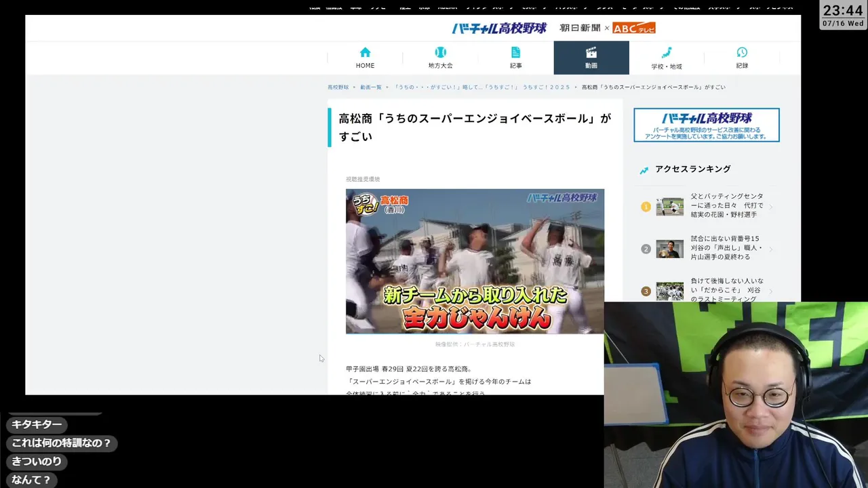This screenshot has height=488, width=868.
Task: Open the 記事 navigation tab
Action: tap(516, 58)
